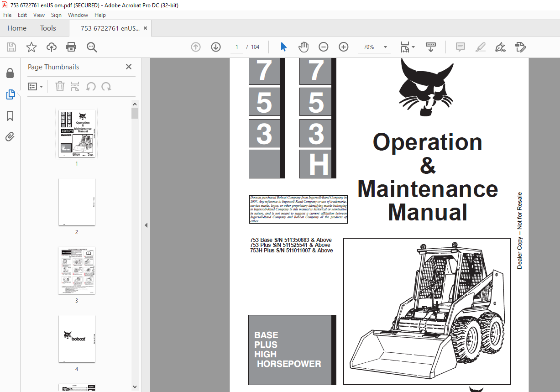Click the "Dealer Copy -- Not for Resale" vertical text
Image resolution: width=560 pixels, height=392 pixels.
(519, 230)
